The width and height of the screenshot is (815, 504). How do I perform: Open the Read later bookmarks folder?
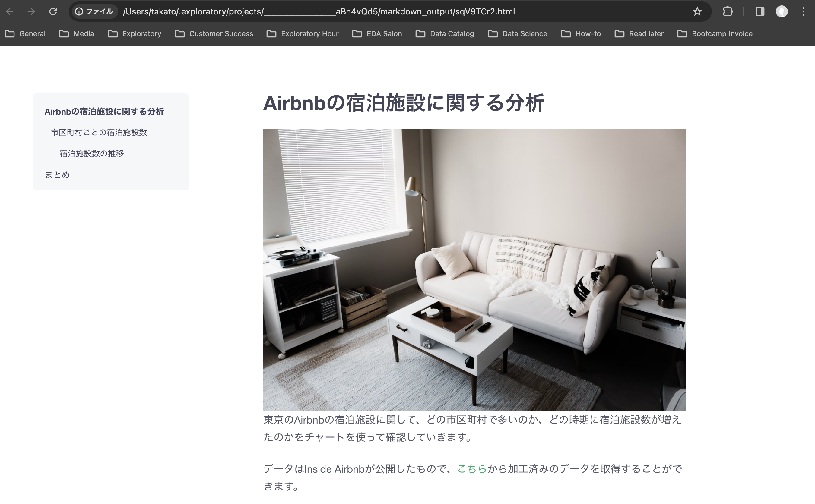(x=639, y=34)
